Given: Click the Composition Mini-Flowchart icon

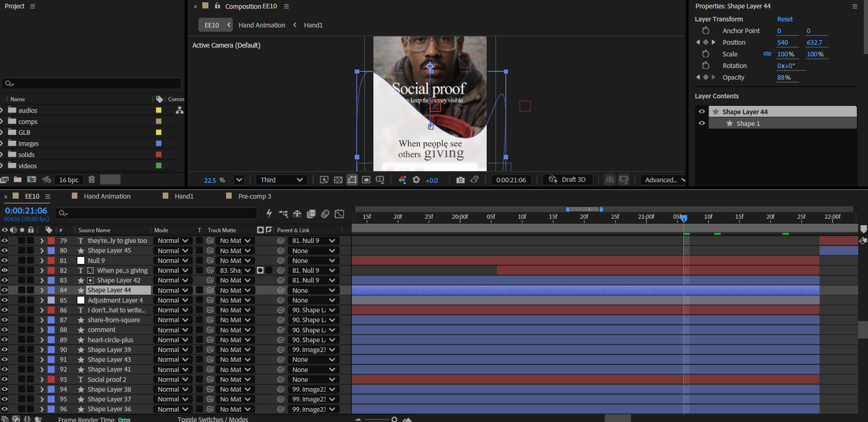Looking at the screenshot, I should [283, 214].
